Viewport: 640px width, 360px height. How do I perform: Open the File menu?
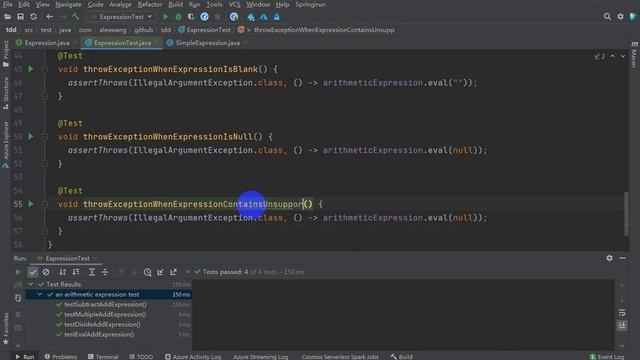pyautogui.click(x=7, y=4)
